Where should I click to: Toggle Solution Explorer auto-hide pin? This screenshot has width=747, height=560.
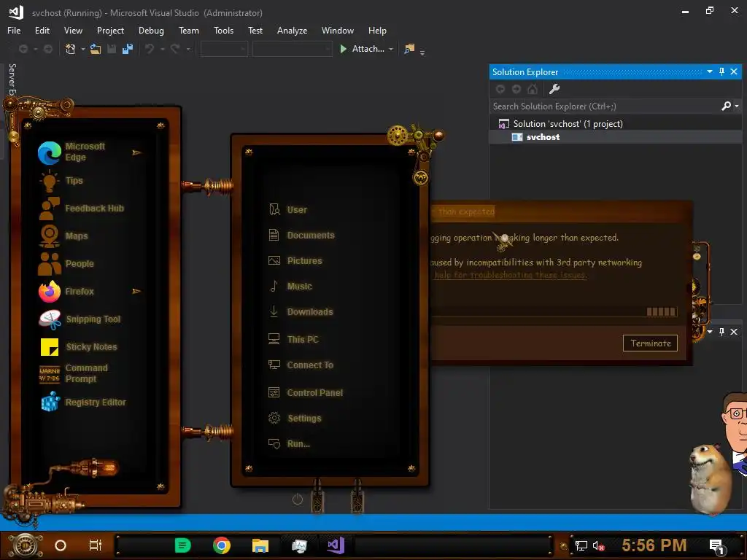click(721, 71)
